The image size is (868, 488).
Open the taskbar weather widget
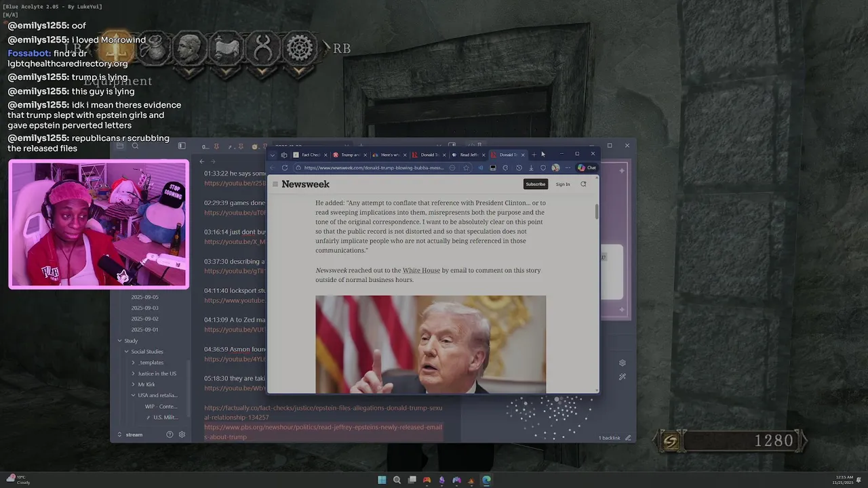(x=18, y=480)
